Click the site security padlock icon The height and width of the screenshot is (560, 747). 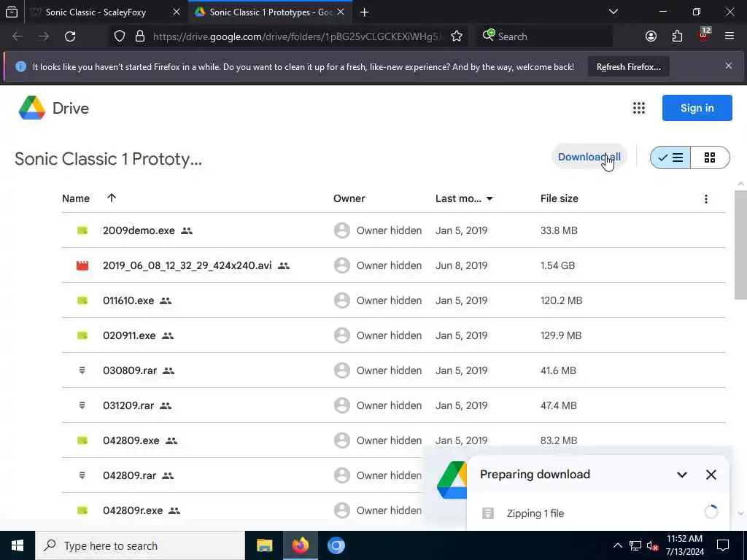[x=139, y=36]
